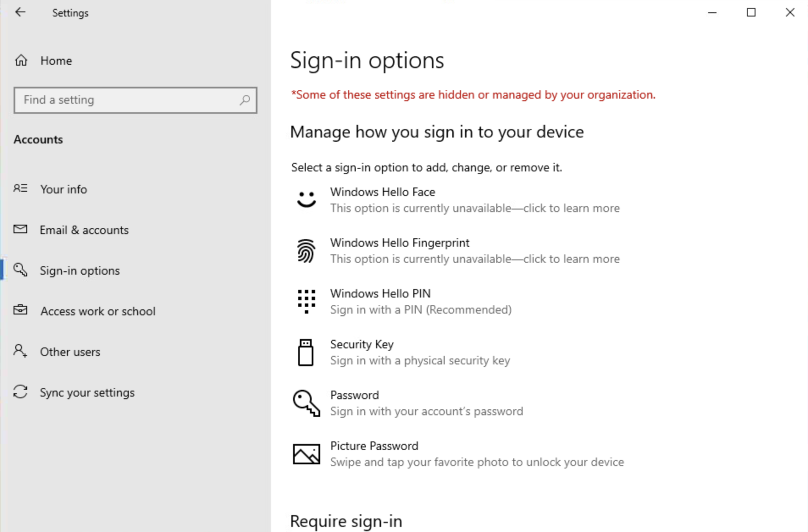Open the Home settings page
Screen dimensions: 808x532
pyautogui.click(x=56, y=61)
